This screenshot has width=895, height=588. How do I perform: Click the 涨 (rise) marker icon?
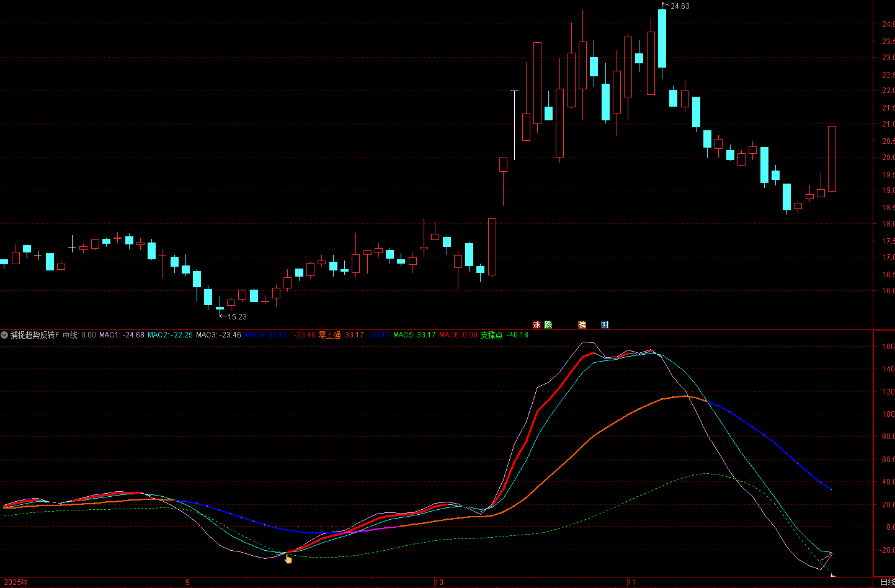tap(537, 325)
